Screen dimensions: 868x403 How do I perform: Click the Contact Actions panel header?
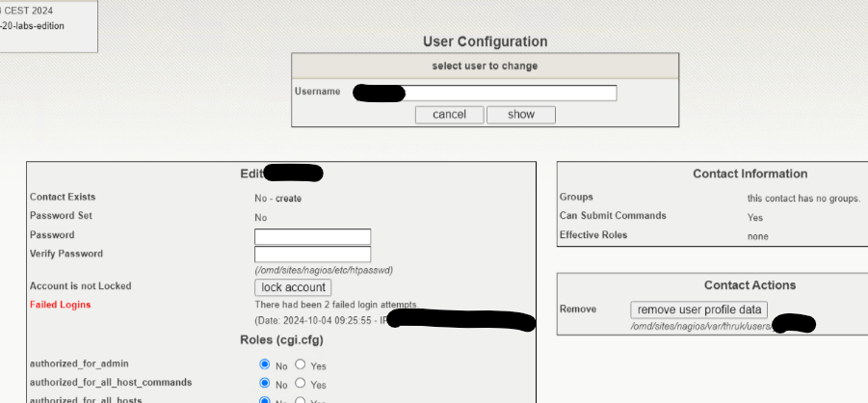click(x=750, y=285)
